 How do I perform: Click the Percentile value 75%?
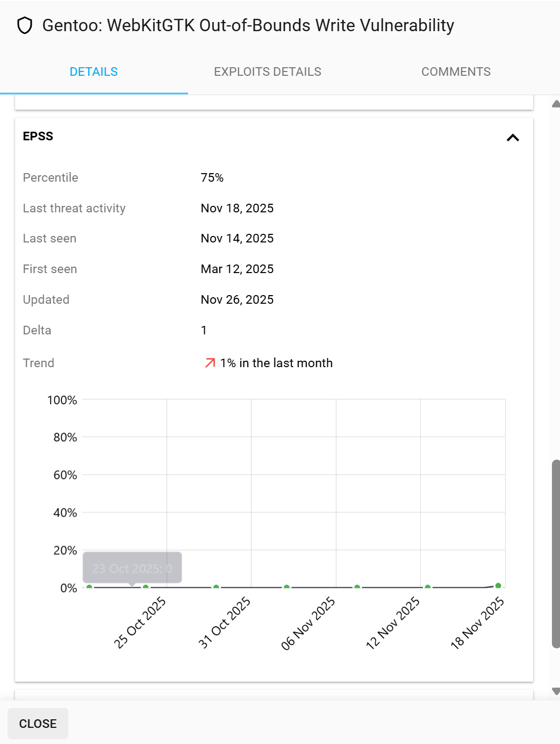(x=212, y=178)
